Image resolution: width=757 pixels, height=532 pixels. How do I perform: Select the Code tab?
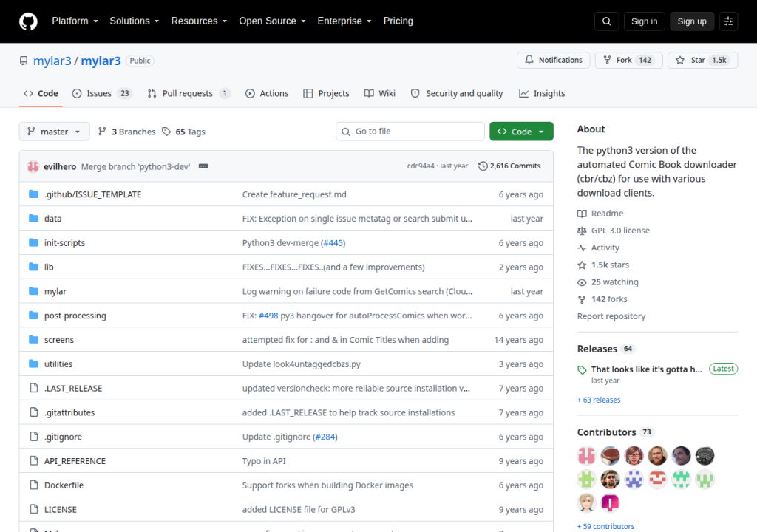(41, 93)
